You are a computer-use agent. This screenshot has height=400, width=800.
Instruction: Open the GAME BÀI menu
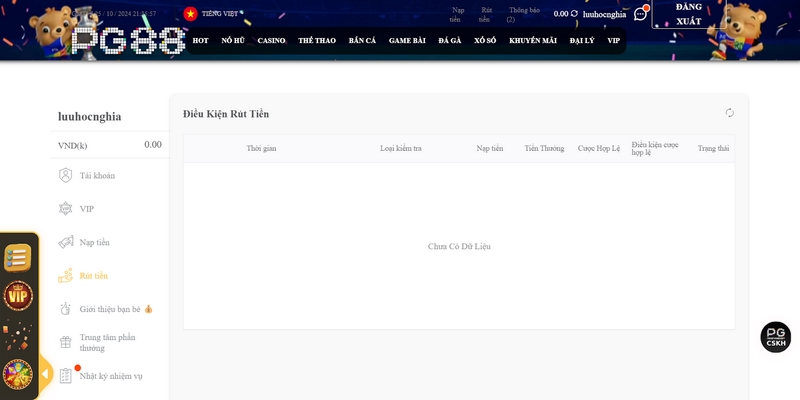[x=408, y=40]
